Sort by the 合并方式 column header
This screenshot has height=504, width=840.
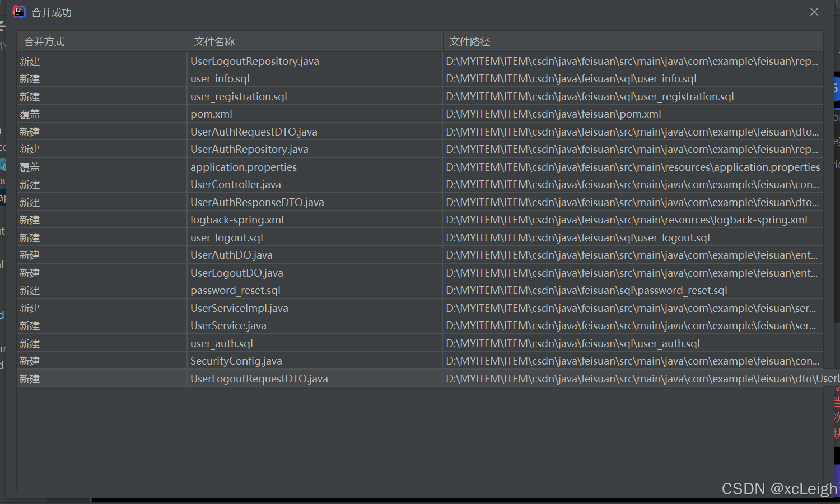(x=44, y=42)
